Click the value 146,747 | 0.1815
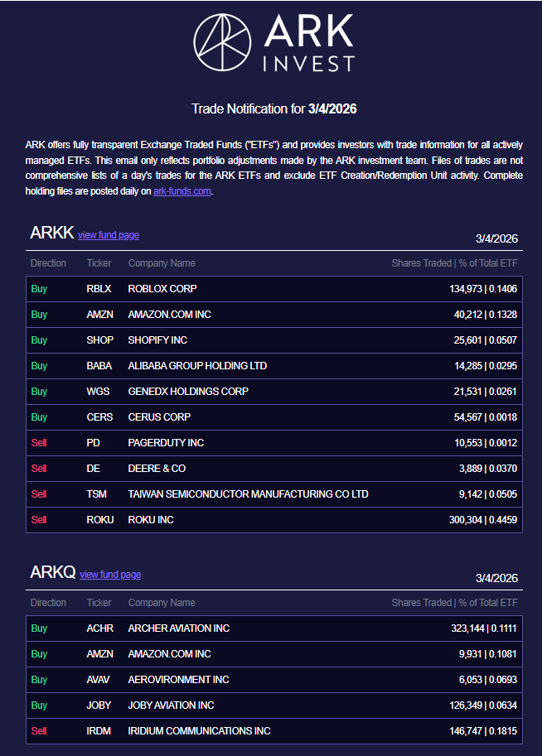The image size is (542, 756). coord(483,731)
